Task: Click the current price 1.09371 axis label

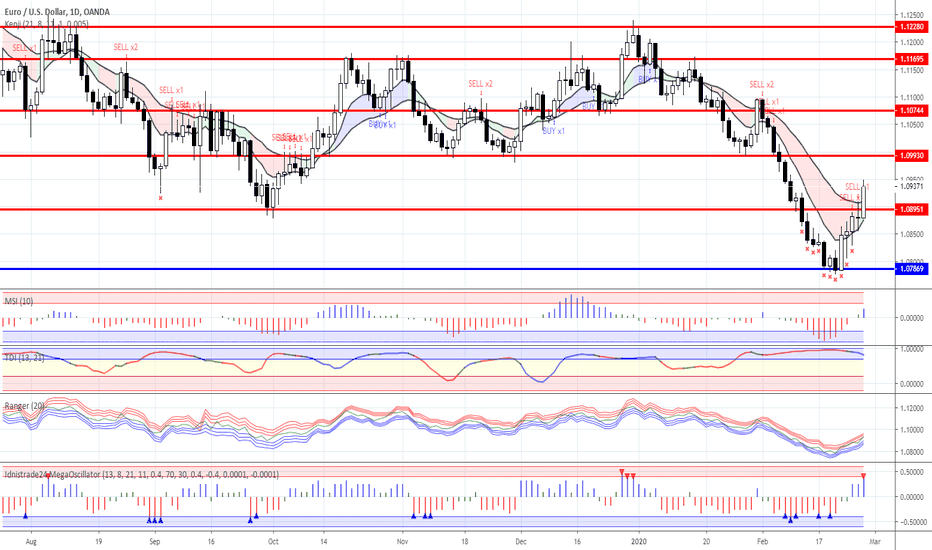Action: [911, 186]
